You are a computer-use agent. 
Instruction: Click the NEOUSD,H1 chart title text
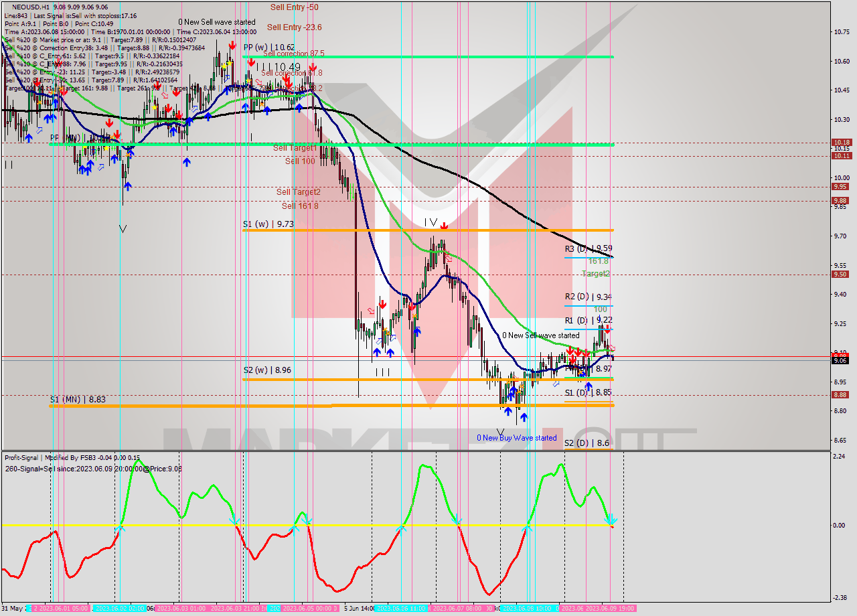(x=30, y=7)
